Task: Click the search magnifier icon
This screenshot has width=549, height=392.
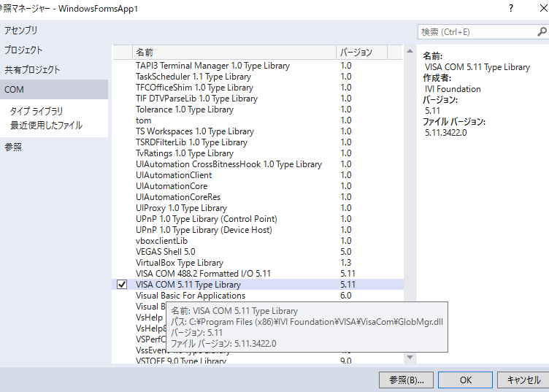Action: (542, 32)
